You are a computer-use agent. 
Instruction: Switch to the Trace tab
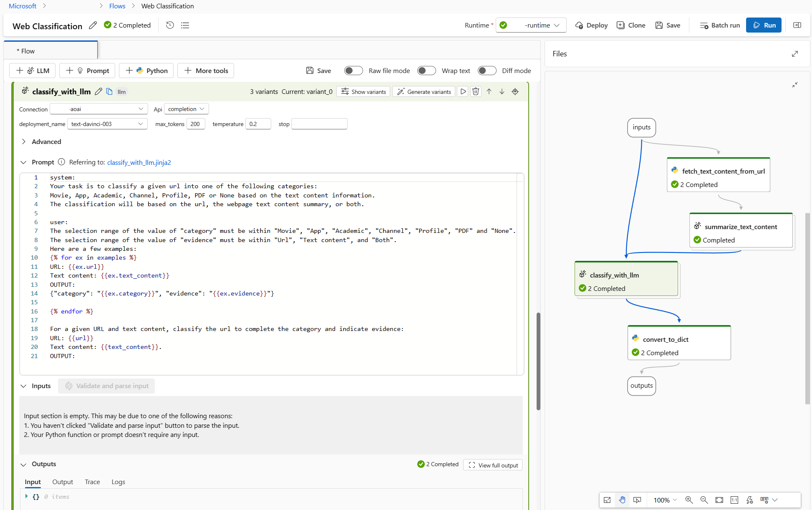92,482
